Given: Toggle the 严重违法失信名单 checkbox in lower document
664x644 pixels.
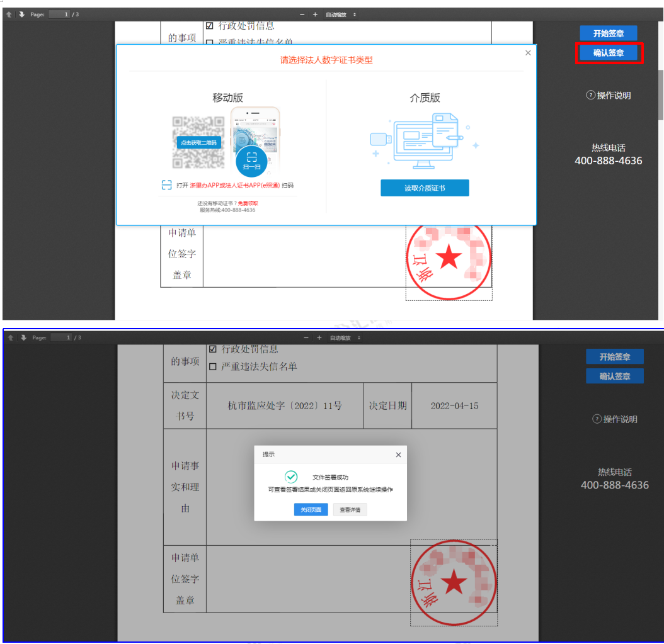Looking at the screenshot, I should point(212,366).
